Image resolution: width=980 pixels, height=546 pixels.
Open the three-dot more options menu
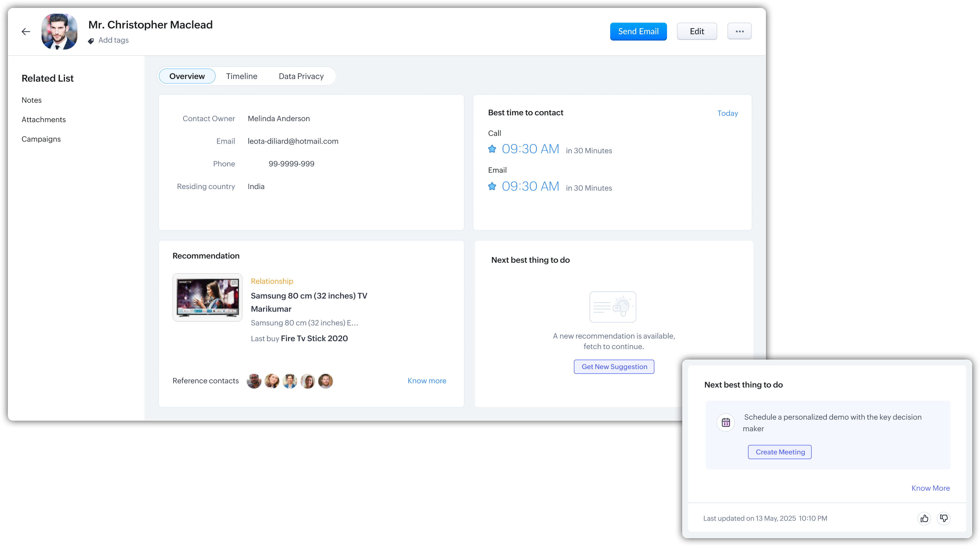739,31
